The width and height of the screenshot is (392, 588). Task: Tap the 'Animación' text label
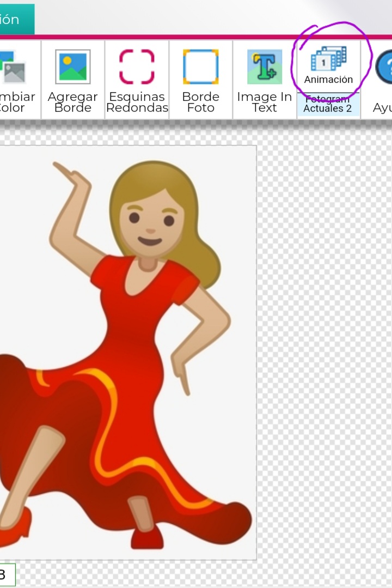[x=328, y=80]
